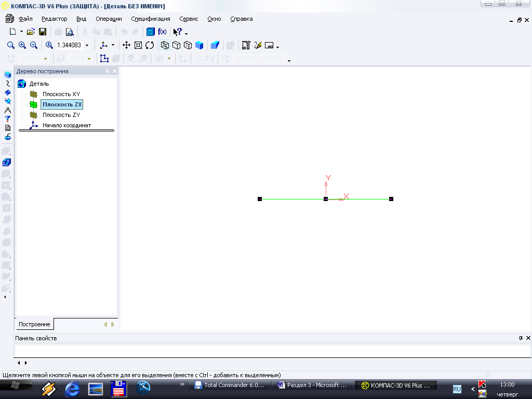Open the specification sheet panel icon

(8, 128)
